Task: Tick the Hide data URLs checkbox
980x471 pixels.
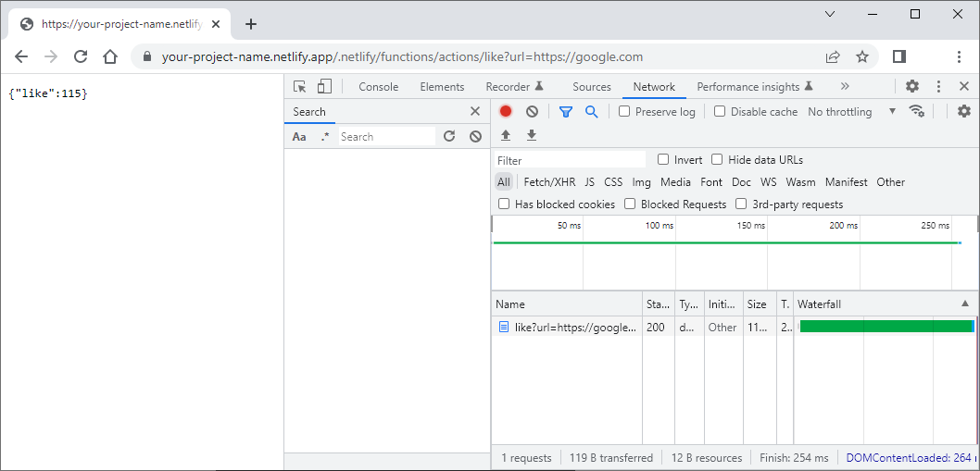Action: [717, 159]
